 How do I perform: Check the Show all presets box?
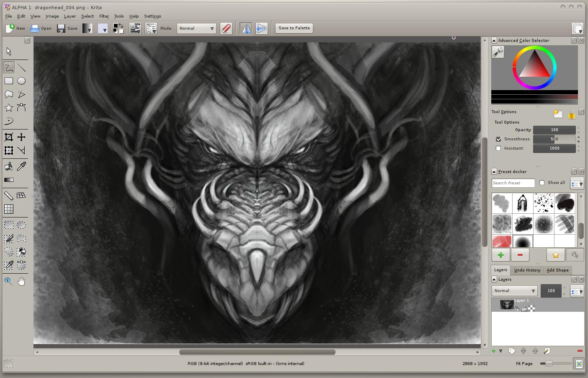[542, 183]
